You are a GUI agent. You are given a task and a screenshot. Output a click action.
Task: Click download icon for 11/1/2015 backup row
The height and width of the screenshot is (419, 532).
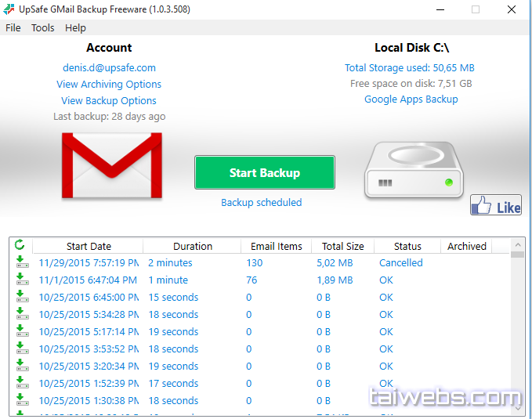pyautogui.click(x=22, y=280)
